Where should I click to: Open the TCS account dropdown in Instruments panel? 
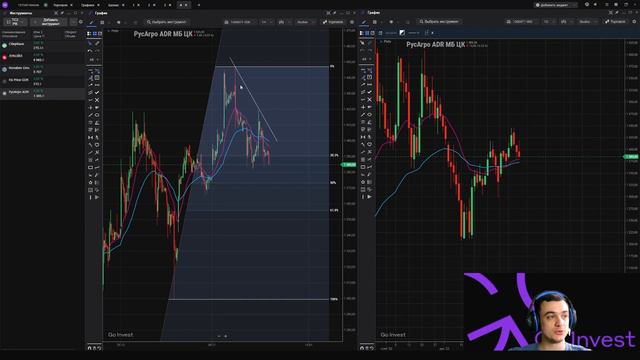click(x=15, y=22)
